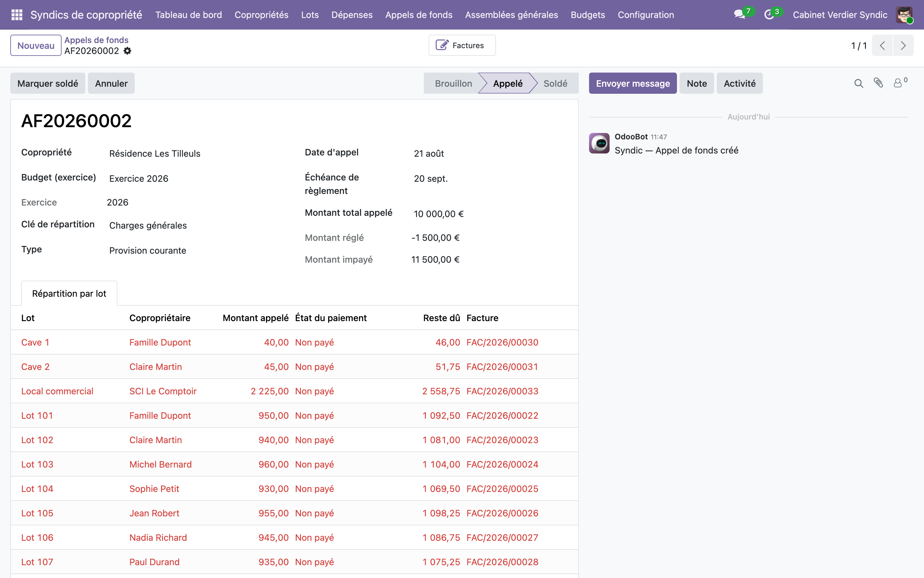Click the Appels de fonds breadcrumb link
This screenshot has width=924, height=578.
point(96,40)
